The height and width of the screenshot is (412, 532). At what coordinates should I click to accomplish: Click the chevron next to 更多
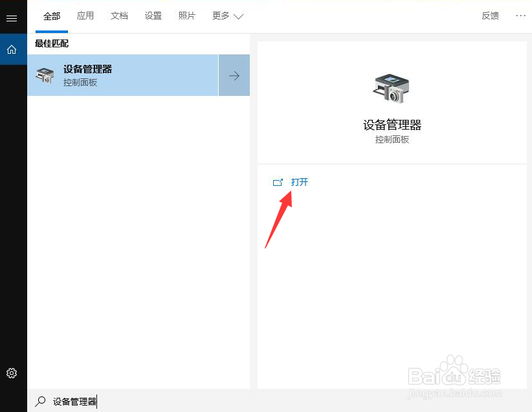point(237,17)
